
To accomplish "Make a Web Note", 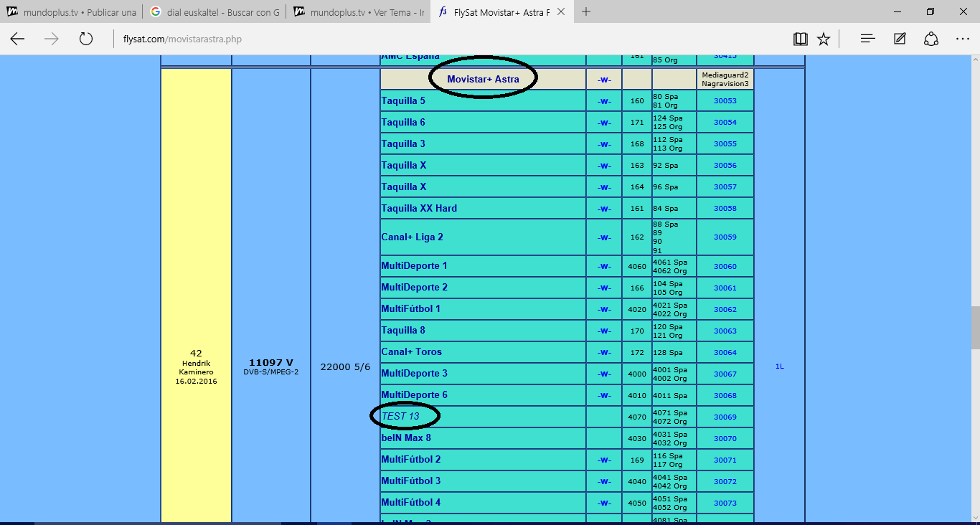I will tap(900, 39).
